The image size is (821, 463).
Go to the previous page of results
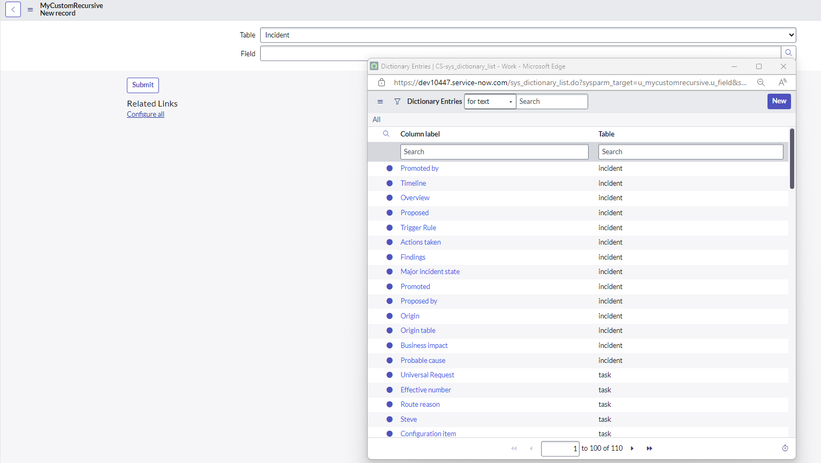(x=531, y=448)
